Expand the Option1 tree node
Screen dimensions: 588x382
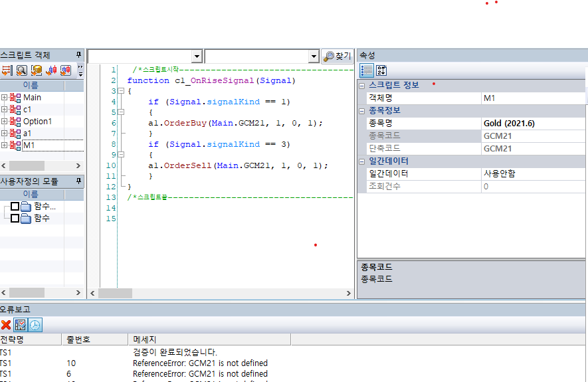[x=5, y=122]
